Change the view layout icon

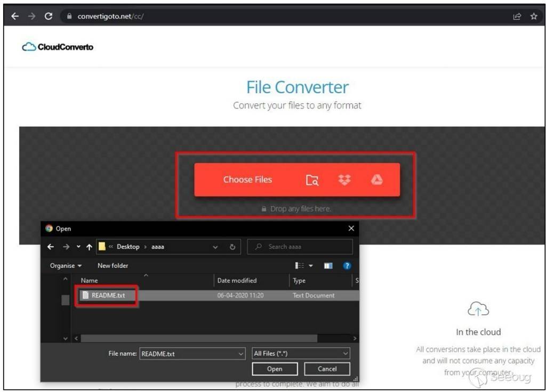pos(300,266)
